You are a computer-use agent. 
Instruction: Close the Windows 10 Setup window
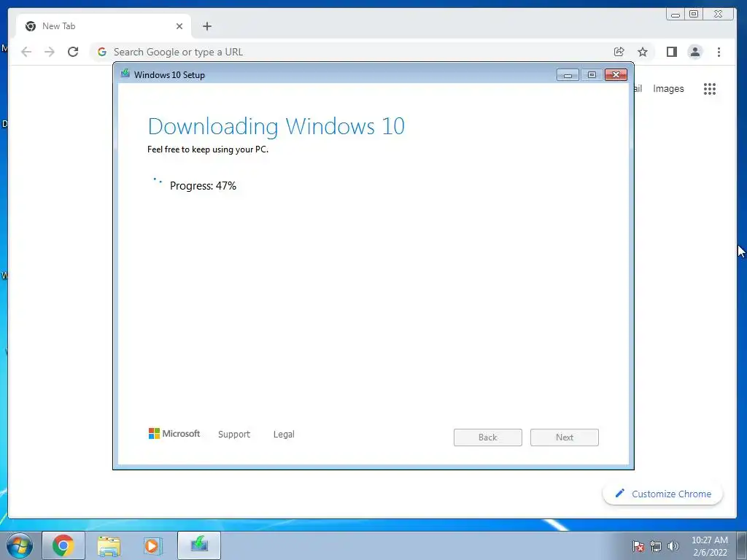[x=616, y=75]
